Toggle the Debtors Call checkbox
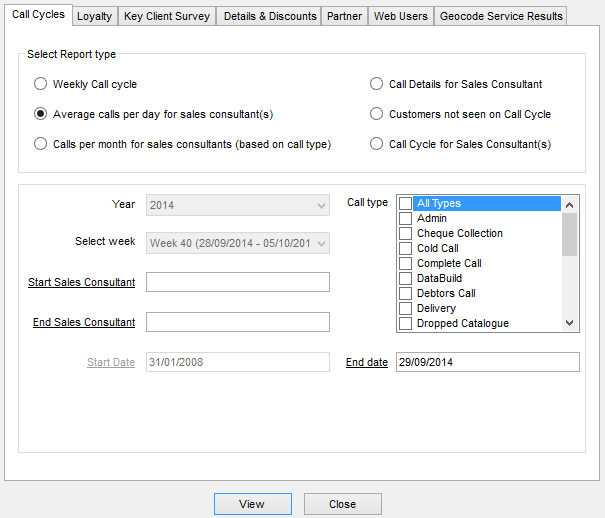The width and height of the screenshot is (605, 518). pyautogui.click(x=405, y=294)
